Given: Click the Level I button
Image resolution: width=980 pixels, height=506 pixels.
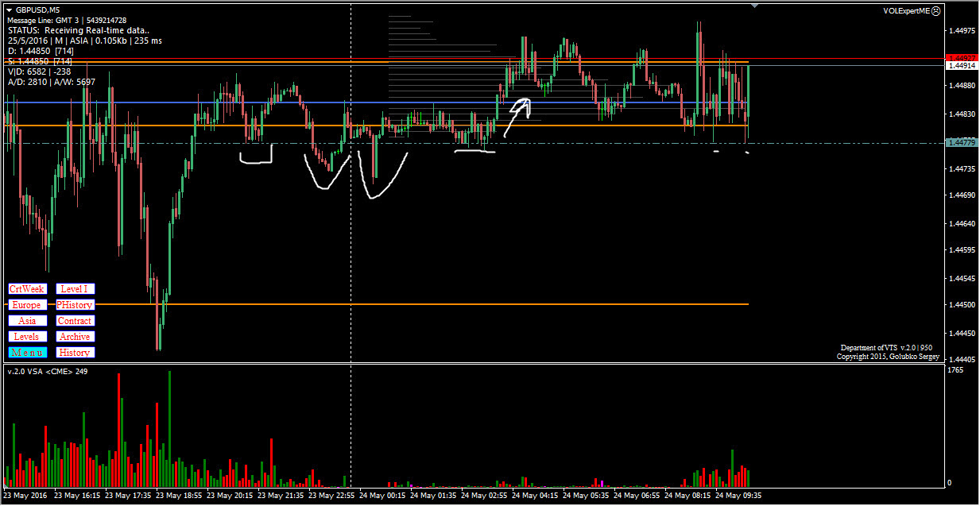Looking at the screenshot, I should pos(75,289).
